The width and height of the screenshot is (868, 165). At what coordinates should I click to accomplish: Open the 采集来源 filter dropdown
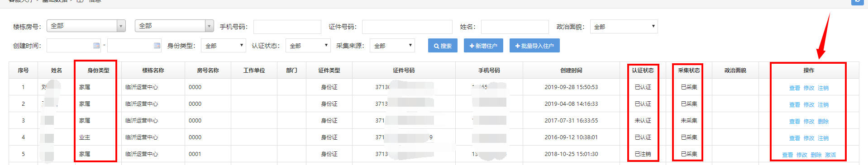(392, 46)
